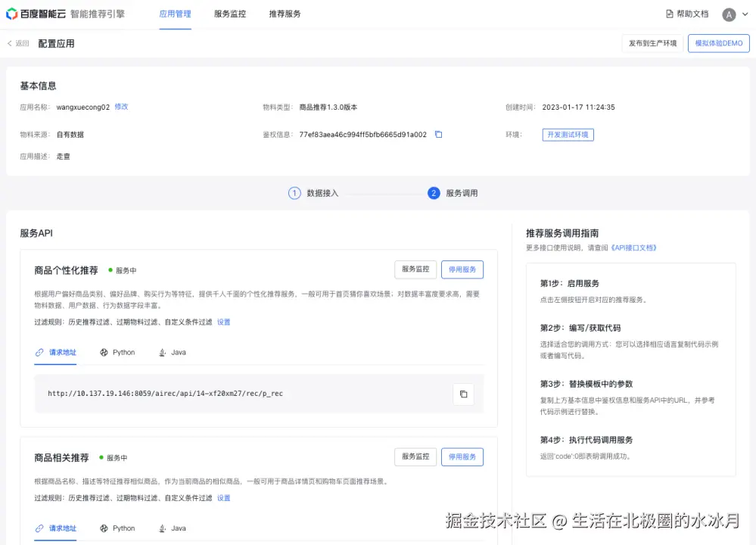Screen dimensions: 756x545
Task: Select Python tab in 商品个性化推荐
Action: [x=117, y=353]
